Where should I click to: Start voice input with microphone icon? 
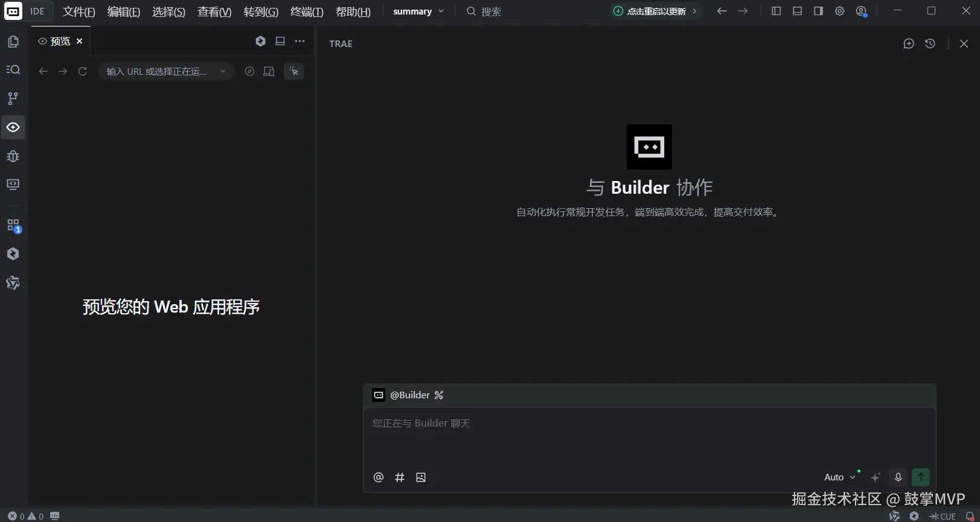pyautogui.click(x=898, y=477)
